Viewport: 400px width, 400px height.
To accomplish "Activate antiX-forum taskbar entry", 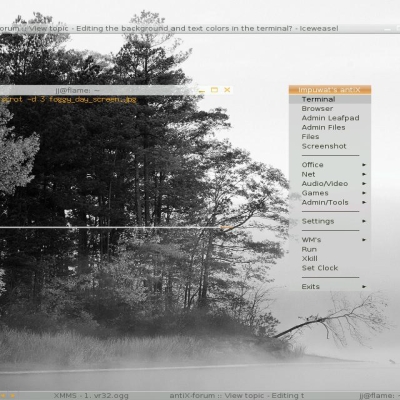I will pos(237,396).
